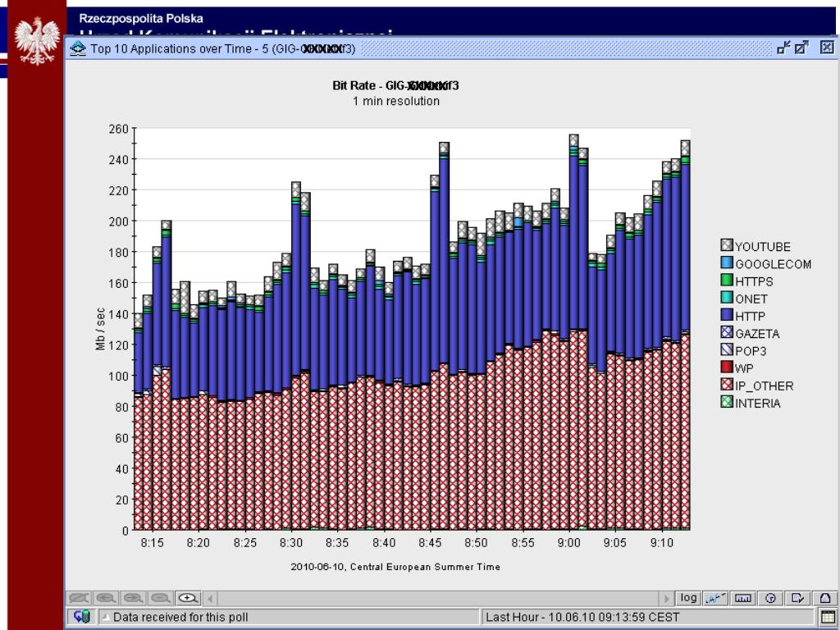The height and width of the screenshot is (630, 840).
Task: Click the clock time-range icon in bottom toolbar
Action: pyautogui.click(x=770, y=598)
